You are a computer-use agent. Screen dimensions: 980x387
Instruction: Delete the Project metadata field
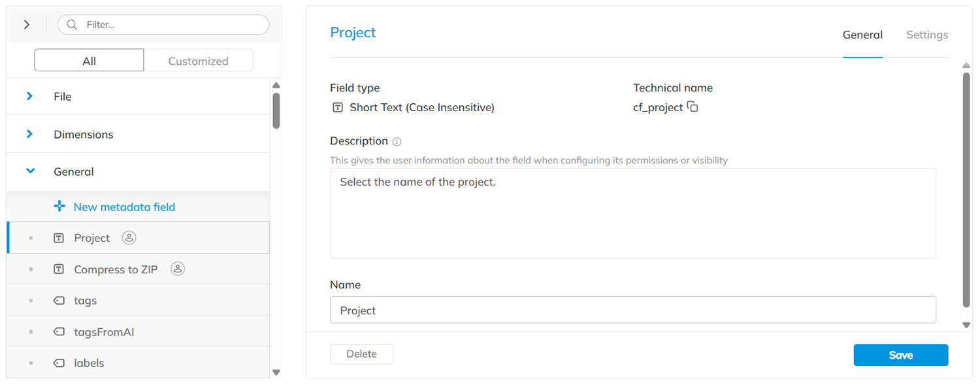(361, 354)
